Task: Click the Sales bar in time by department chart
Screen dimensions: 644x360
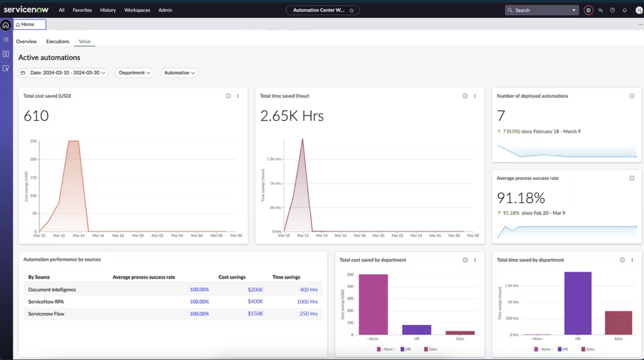Action: 618,323
